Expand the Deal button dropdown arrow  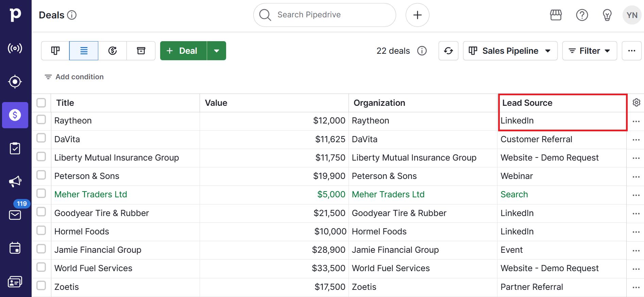click(x=217, y=51)
